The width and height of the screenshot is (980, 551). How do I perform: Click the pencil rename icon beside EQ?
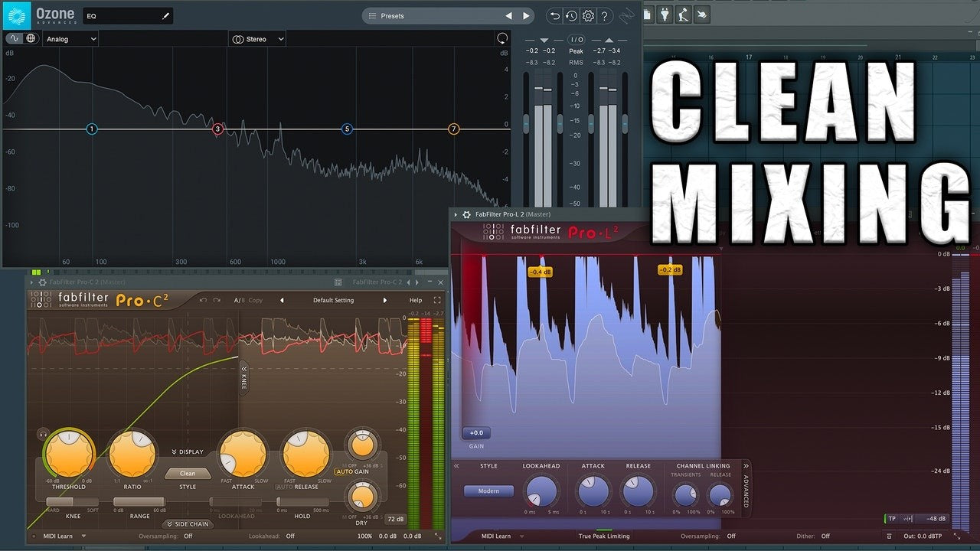(x=165, y=15)
